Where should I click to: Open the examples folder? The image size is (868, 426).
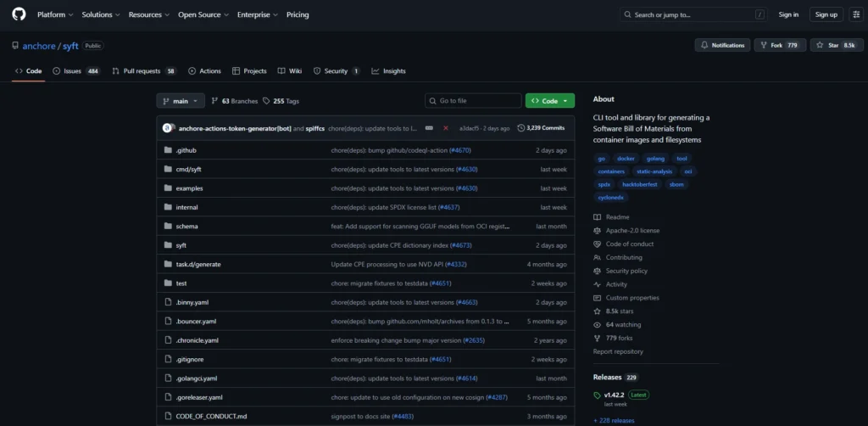pos(189,188)
